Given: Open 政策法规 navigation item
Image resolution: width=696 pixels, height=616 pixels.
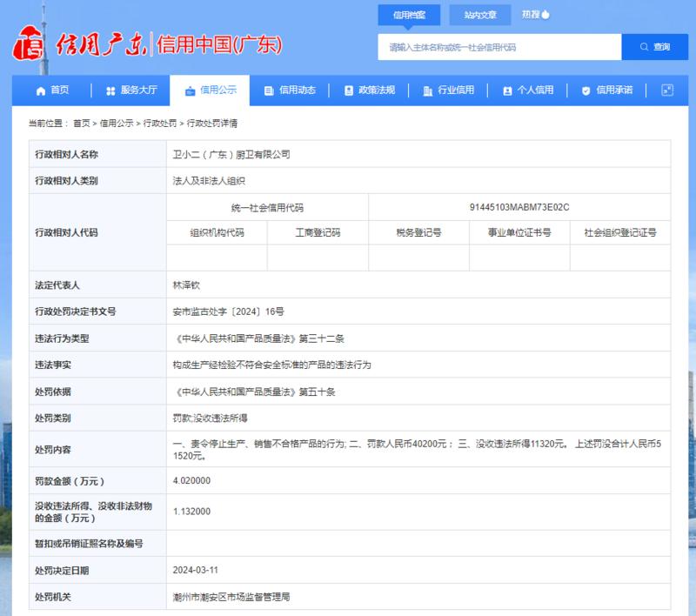Looking at the screenshot, I should coord(369,90).
